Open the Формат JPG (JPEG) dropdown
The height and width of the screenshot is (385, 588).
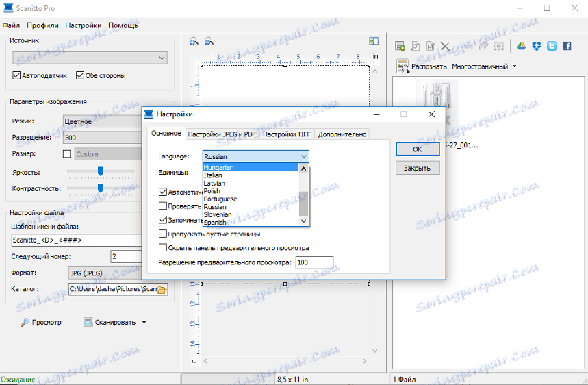(105, 273)
